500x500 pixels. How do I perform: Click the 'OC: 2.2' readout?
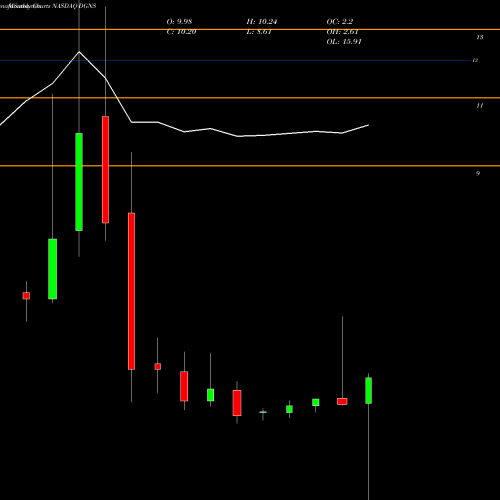pos(340,22)
